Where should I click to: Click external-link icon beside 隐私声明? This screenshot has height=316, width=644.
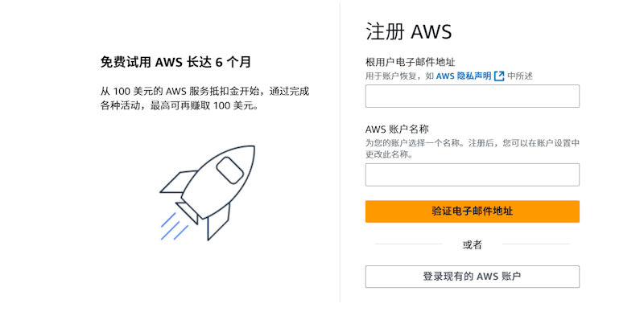499,76
